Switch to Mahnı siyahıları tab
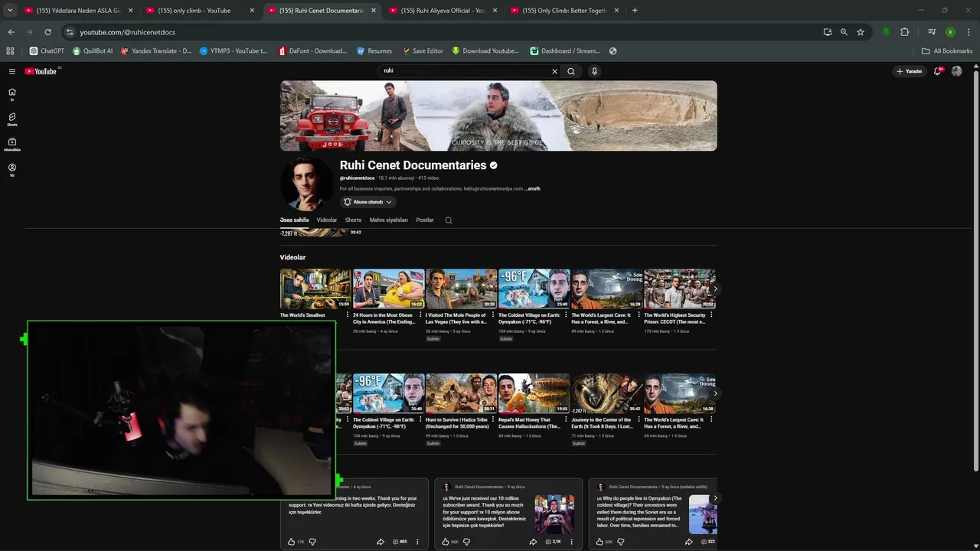Viewport: 980px width, 551px height. point(389,220)
